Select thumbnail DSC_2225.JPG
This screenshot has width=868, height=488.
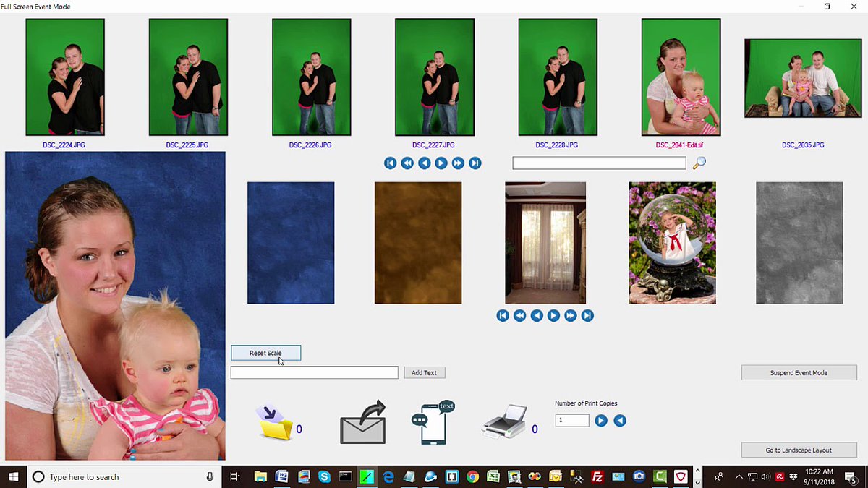click(x=188, y=77)
